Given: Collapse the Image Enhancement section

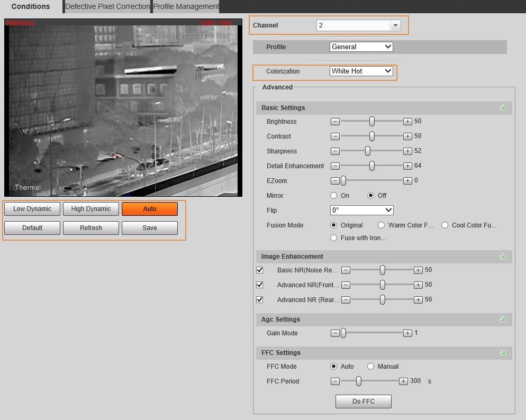Looking at the screenshot, I should click(x=503, y=257).
